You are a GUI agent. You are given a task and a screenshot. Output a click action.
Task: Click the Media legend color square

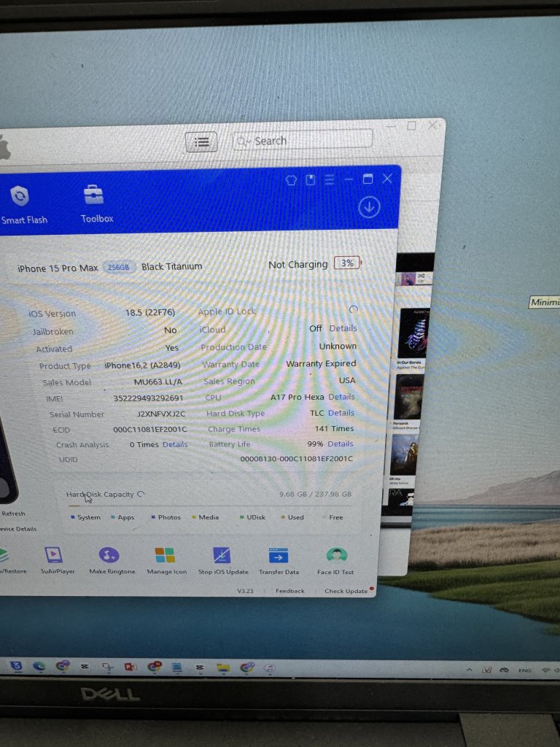[194, 517]
